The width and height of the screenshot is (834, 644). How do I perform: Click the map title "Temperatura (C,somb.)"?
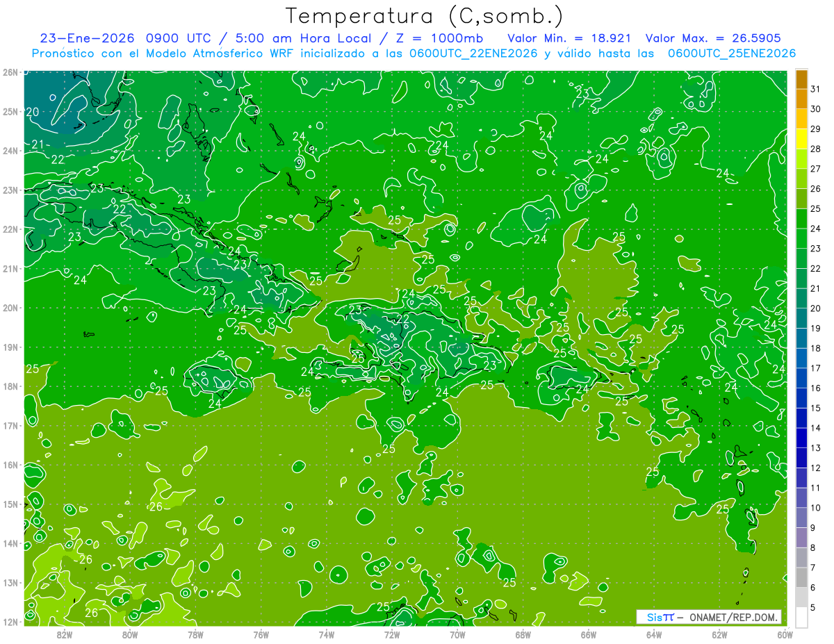pos(424,16)
